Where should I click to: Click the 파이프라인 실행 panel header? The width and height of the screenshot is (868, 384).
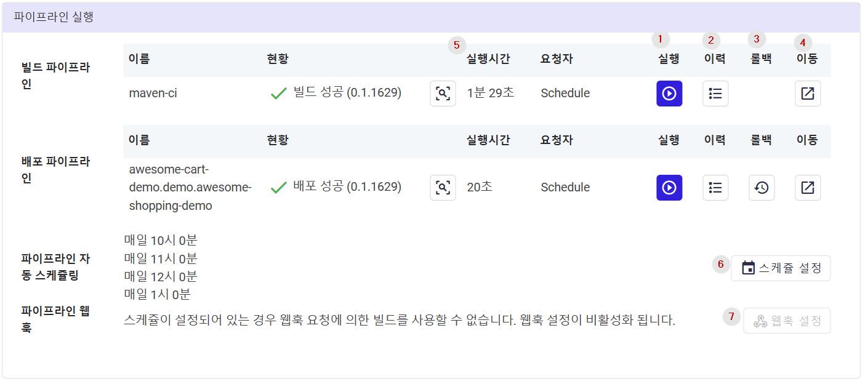[x=431, y=17]
